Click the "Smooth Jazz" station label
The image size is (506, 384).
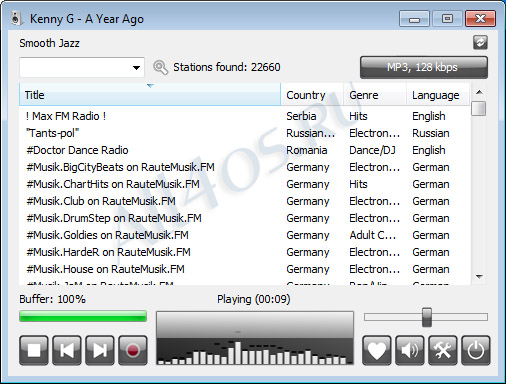(x=49, y=43)
